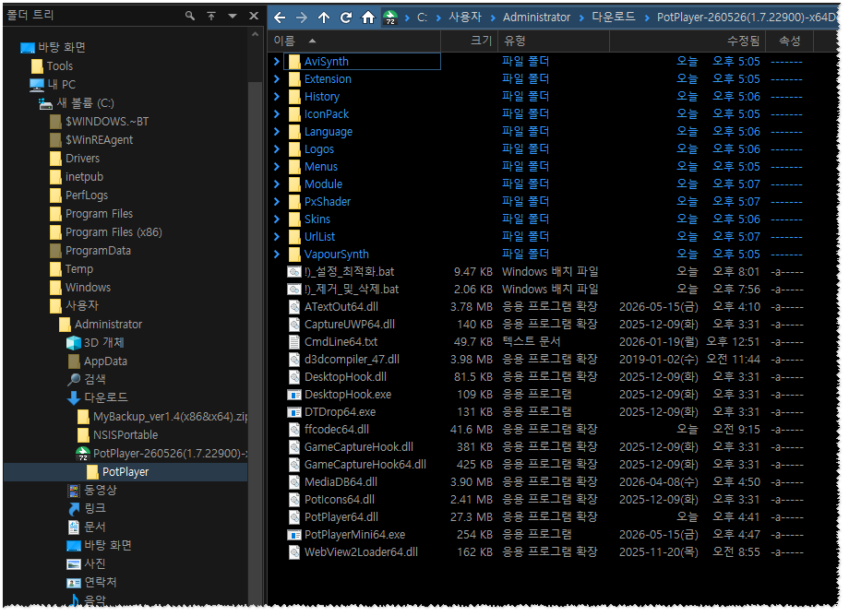
Task: Click the pin icon in folder tree header
Action: click(x=211, y=16)
